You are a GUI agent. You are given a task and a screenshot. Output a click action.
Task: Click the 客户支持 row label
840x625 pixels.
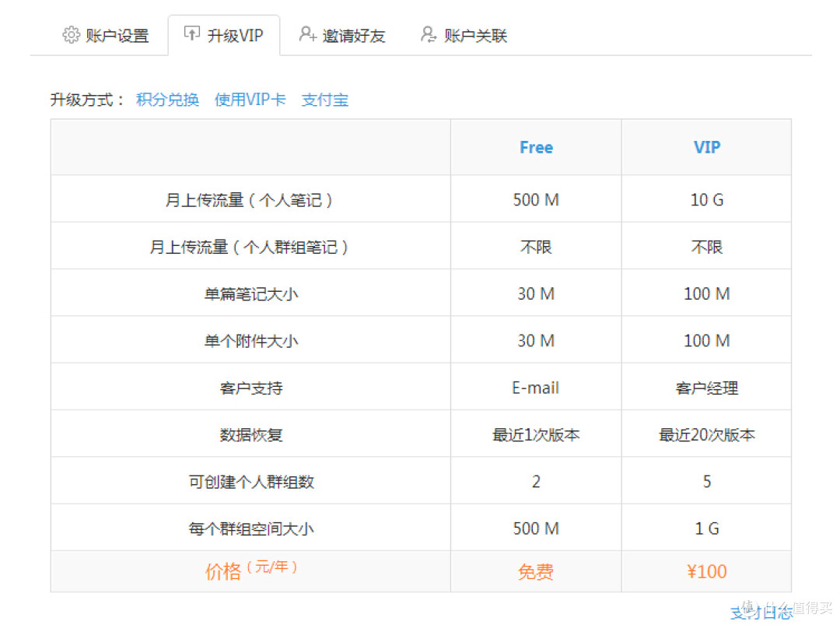pyautogui.click(x=250, y=388)
